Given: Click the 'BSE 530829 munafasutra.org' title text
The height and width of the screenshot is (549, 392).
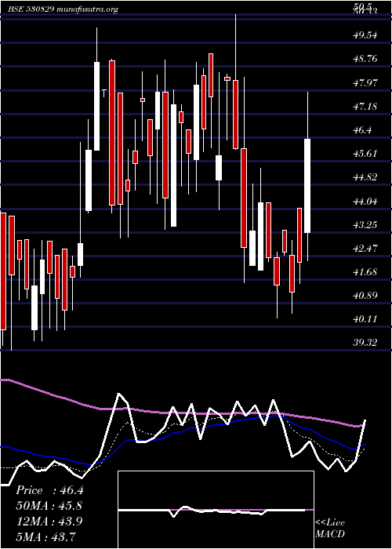Looking at the screenshot, I should 63,9.
